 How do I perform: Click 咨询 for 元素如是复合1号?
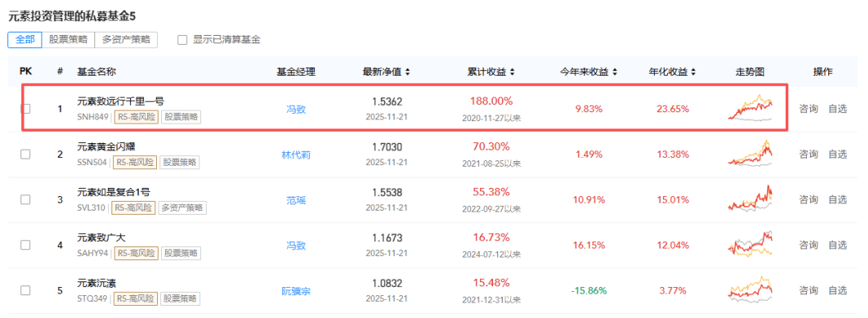pos(809,199)
